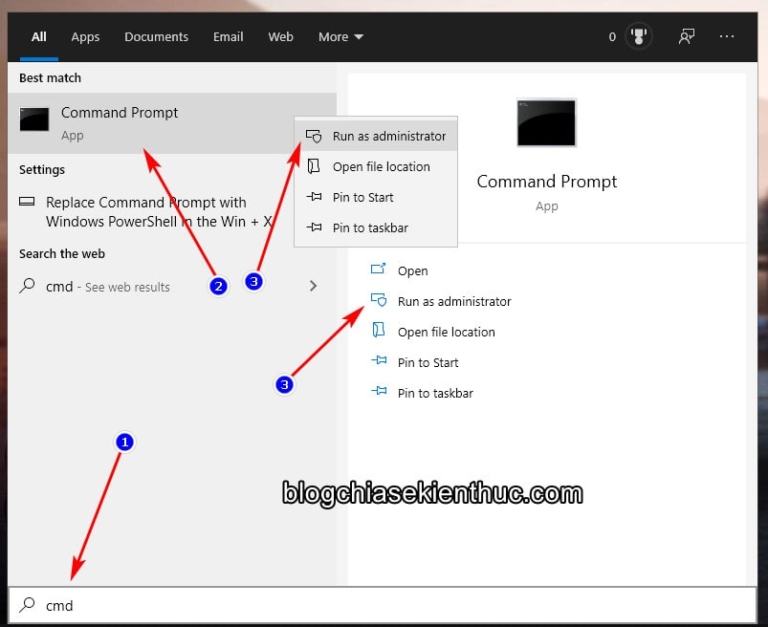Click Run as administrator in right panel

(x=453, y=301)
